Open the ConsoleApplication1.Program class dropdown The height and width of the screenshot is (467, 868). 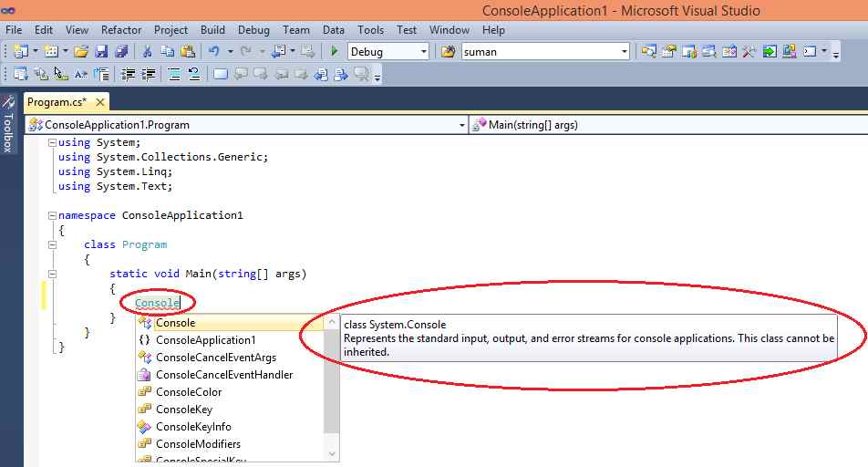246,125
